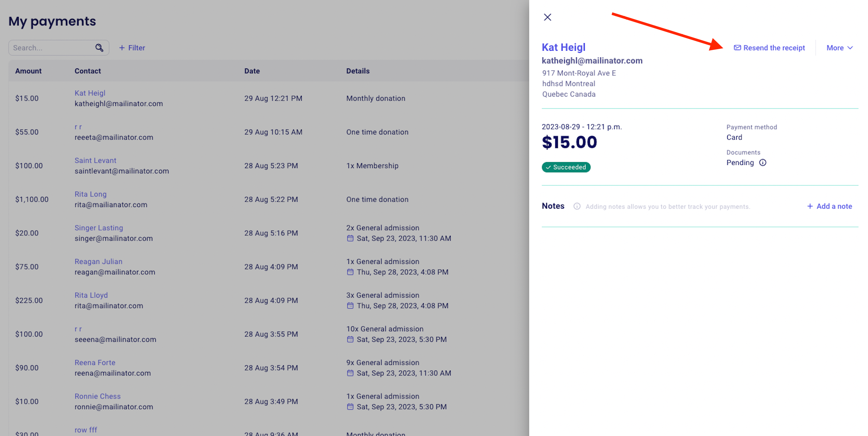868x436 pixels.
Task: Click the info icon beside Notes
Action: click(577, 206)
